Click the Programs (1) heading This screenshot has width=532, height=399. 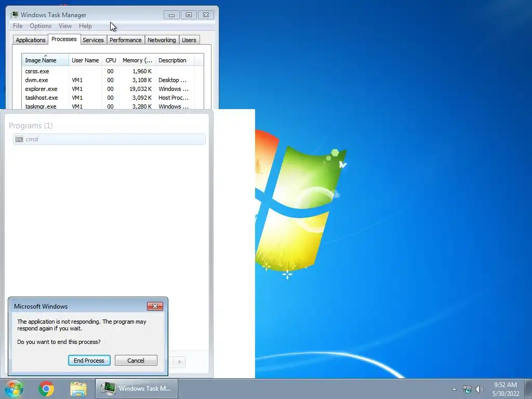pos(31,126)
